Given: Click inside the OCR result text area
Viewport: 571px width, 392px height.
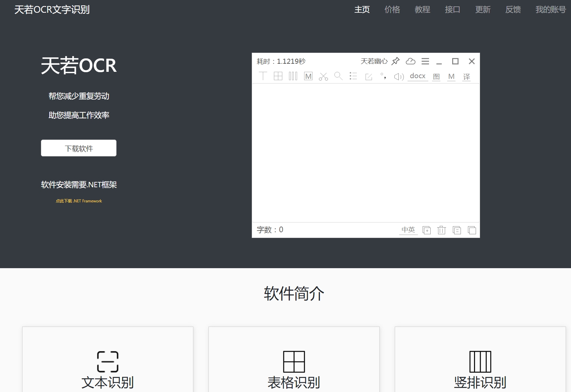Looking at the screenshot, I should 366,153.
